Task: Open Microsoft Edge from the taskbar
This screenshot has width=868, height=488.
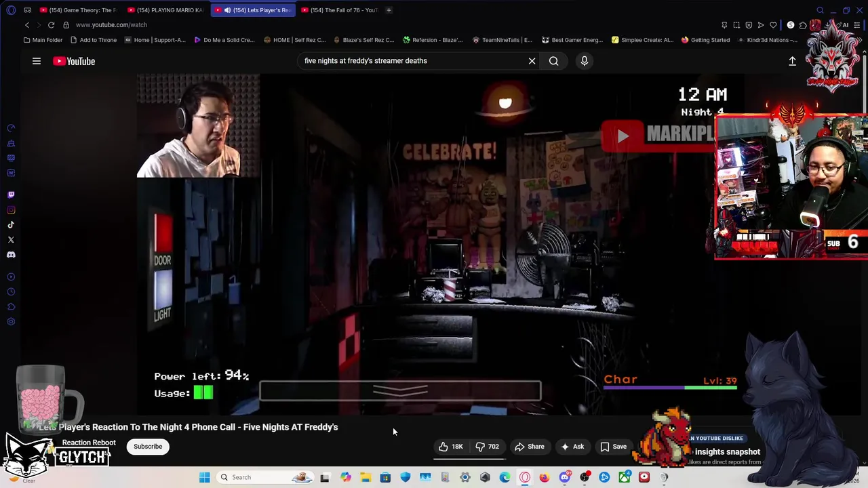Action: click(505, 477)
